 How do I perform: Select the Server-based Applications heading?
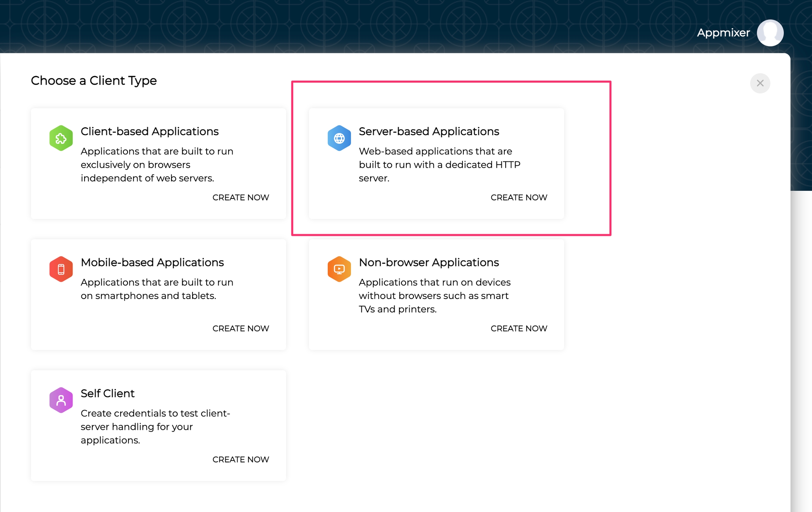pos(429,132)
